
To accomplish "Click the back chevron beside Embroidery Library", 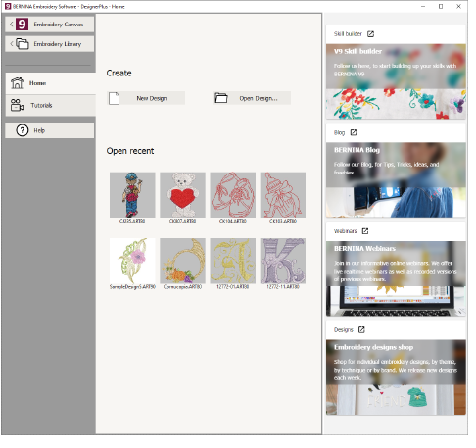I will [x=12, y=44].
